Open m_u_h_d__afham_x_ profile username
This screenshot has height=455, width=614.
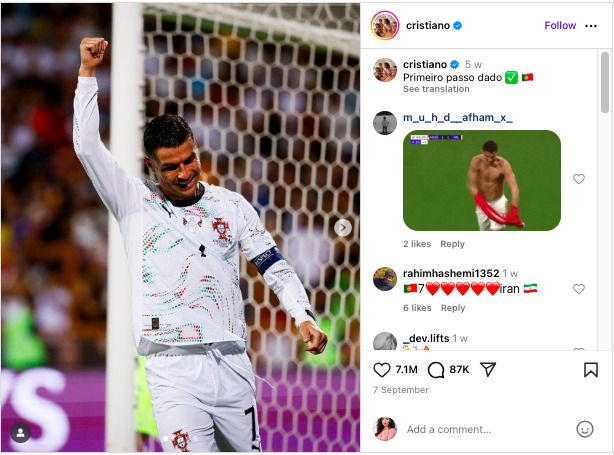tap(458, 117)
